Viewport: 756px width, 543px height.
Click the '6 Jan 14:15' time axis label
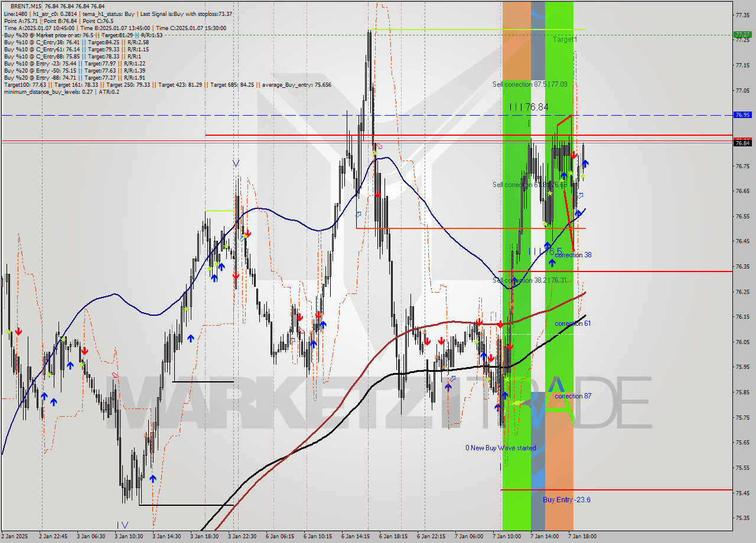[355, 537]
